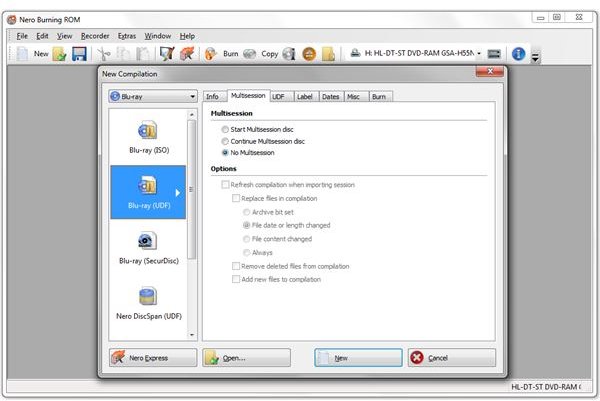Click the Paste clipboard toolbar icon
600x401 pixels.
(x=143, y=54)
